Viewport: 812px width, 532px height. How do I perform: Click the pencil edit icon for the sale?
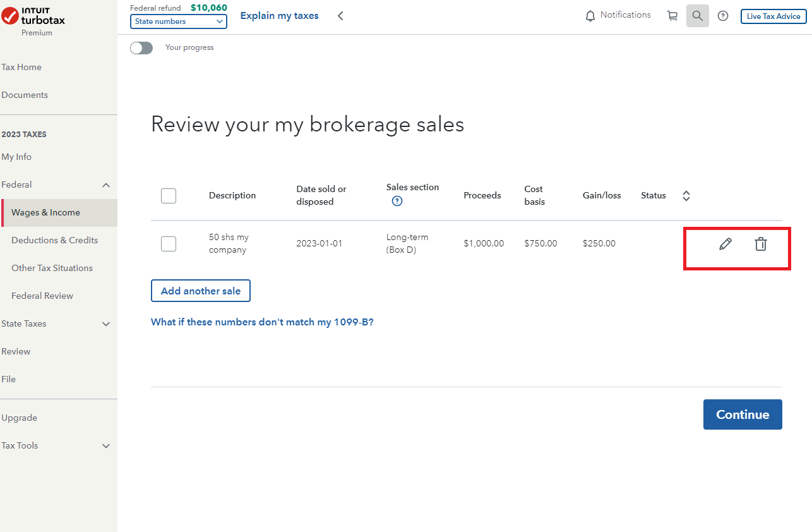coord(725,244)
